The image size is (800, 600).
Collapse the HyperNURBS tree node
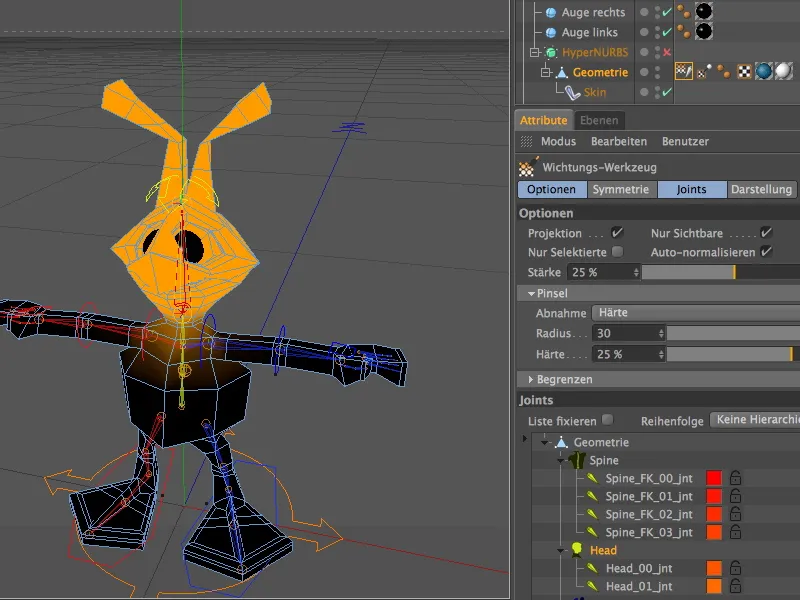click(534, 52)
